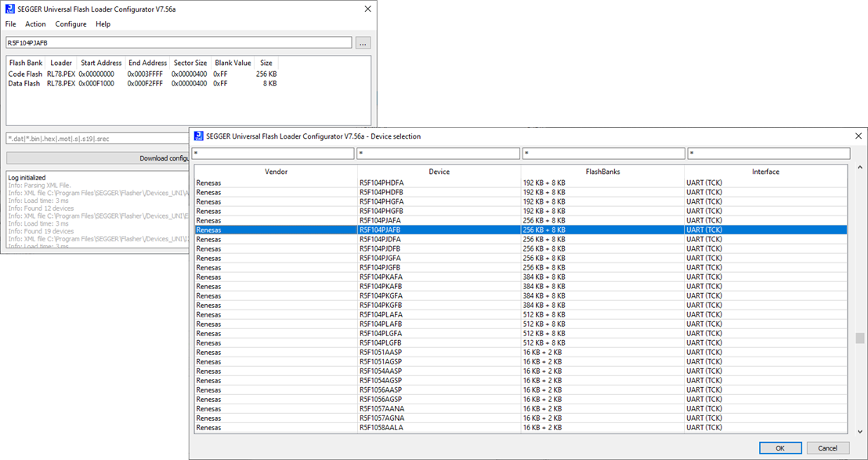Select device R5F1057AGNA
868x460 pixels.
(x=521, y=418)
